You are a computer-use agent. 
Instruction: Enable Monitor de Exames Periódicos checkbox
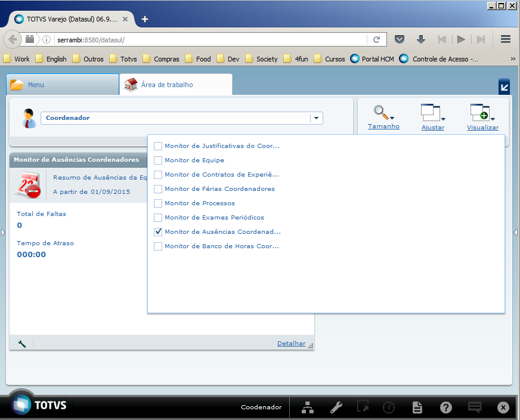point(158,218)
